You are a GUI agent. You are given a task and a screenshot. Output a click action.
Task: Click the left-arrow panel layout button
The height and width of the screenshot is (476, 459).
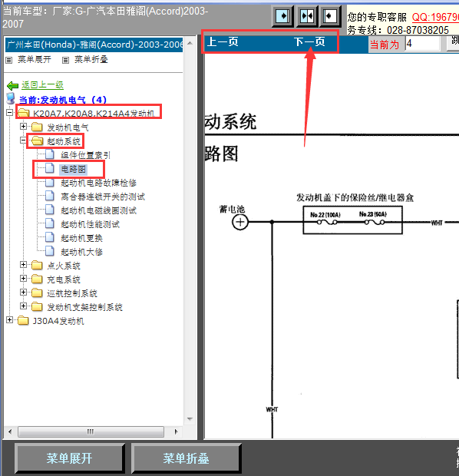pyautogui.click(x=330, y=16)
